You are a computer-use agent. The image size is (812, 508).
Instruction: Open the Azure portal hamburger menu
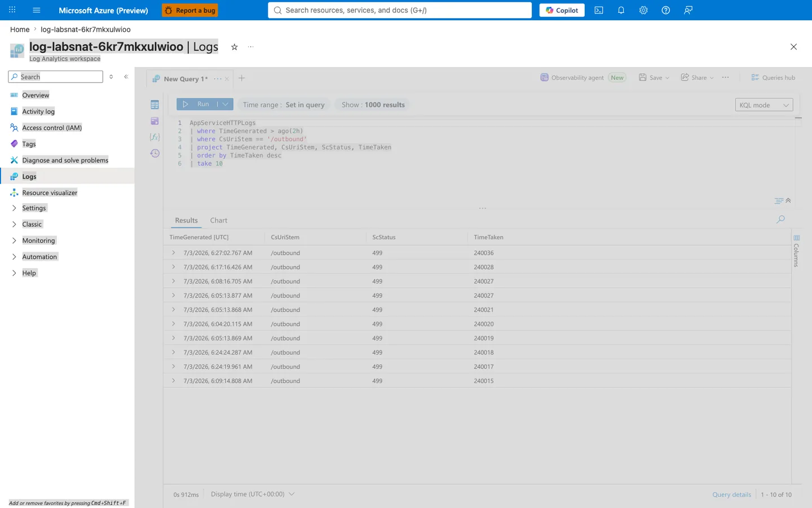(x=37, y=10)
